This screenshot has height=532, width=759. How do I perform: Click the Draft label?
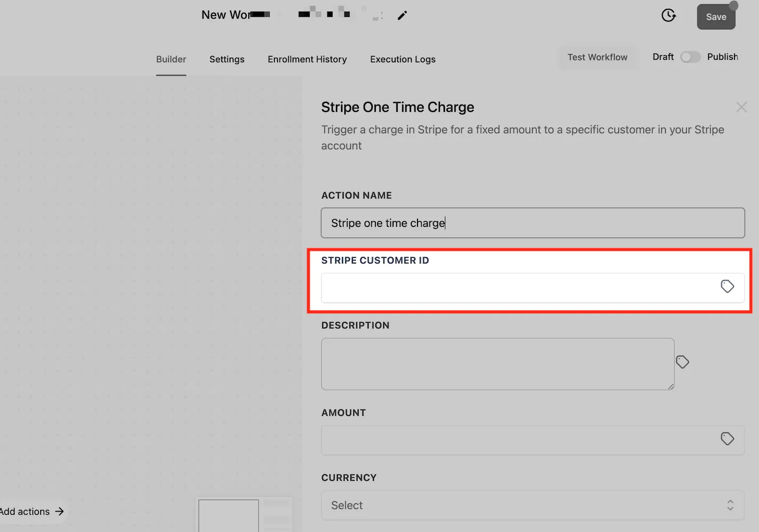click(x=663, y=57)
